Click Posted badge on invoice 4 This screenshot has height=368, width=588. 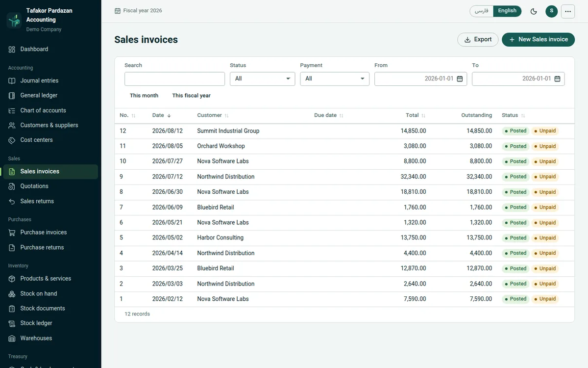pos(515,253)
